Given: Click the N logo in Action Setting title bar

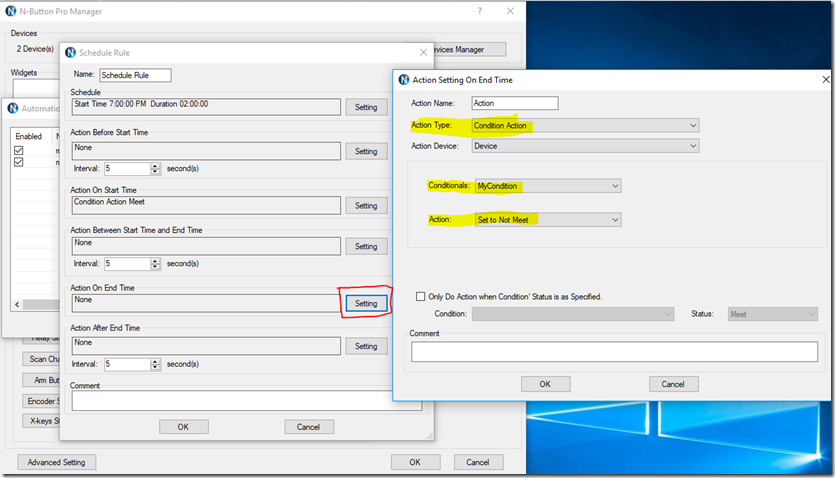Looking at the screenshot, I should click(404, 80).
